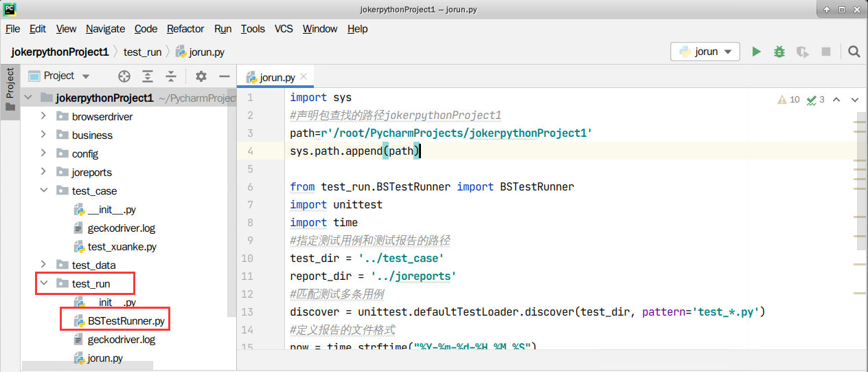Click line number 6 in the gutter
The width and height of the screenshot is (868, 372).
point(250,186)
